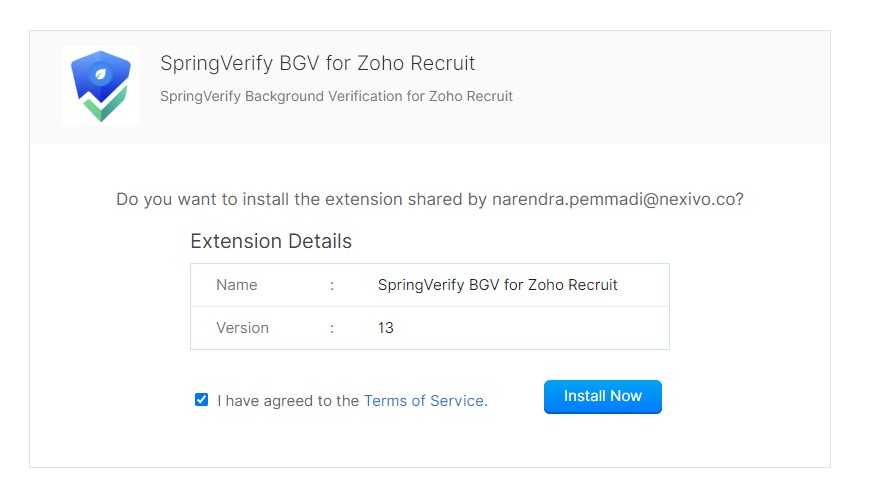Click the extension name value in table
Image resolution: width=877 pixels, height=489 pixels.
(497, 285)
